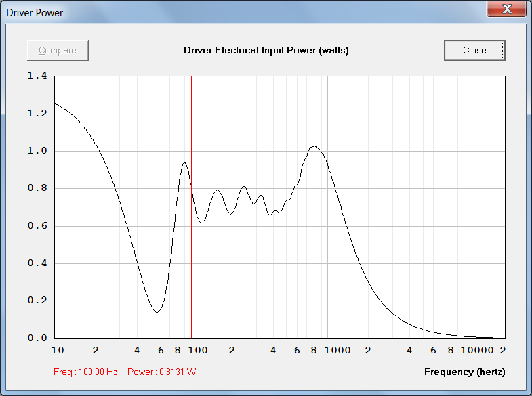Click the 1.4 label on power axis
This screenshot has width=532, height=396.
(37, 76)
